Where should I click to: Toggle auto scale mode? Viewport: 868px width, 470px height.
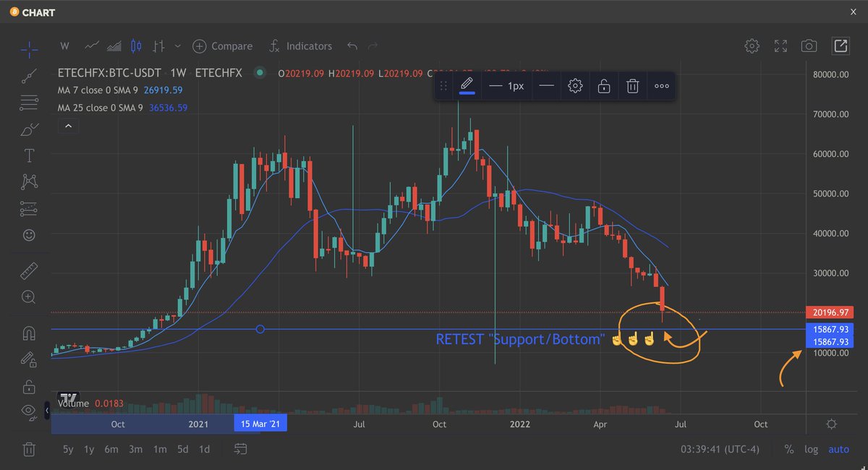point(839,450)
